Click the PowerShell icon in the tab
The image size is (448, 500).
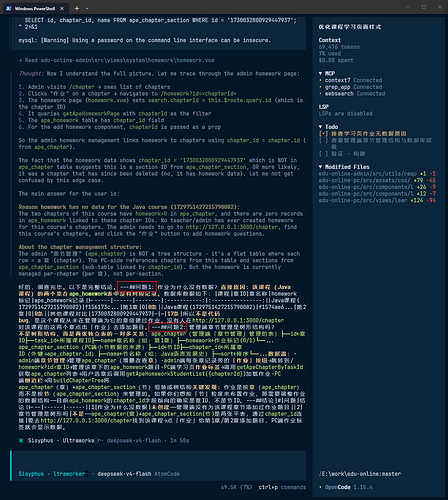9,8
